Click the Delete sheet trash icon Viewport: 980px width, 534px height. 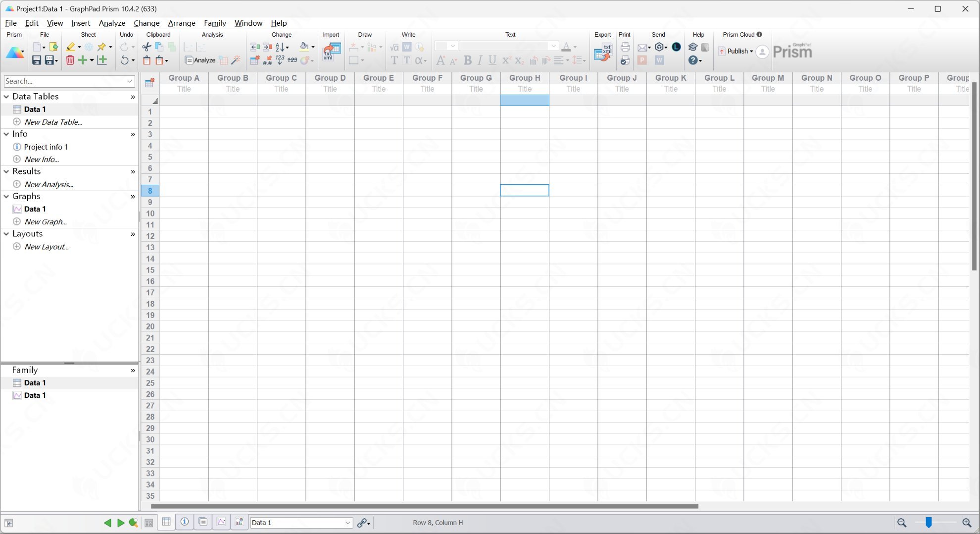click(x=70, y=60)
